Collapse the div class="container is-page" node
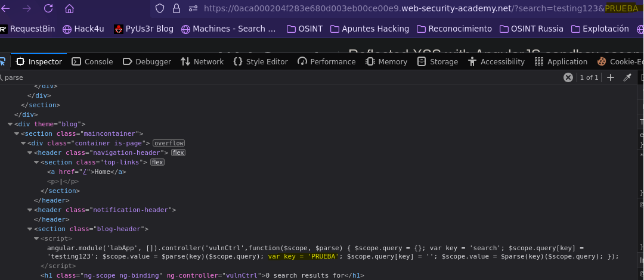The width and height of the screenshot is (644, 280). (23, 144)
